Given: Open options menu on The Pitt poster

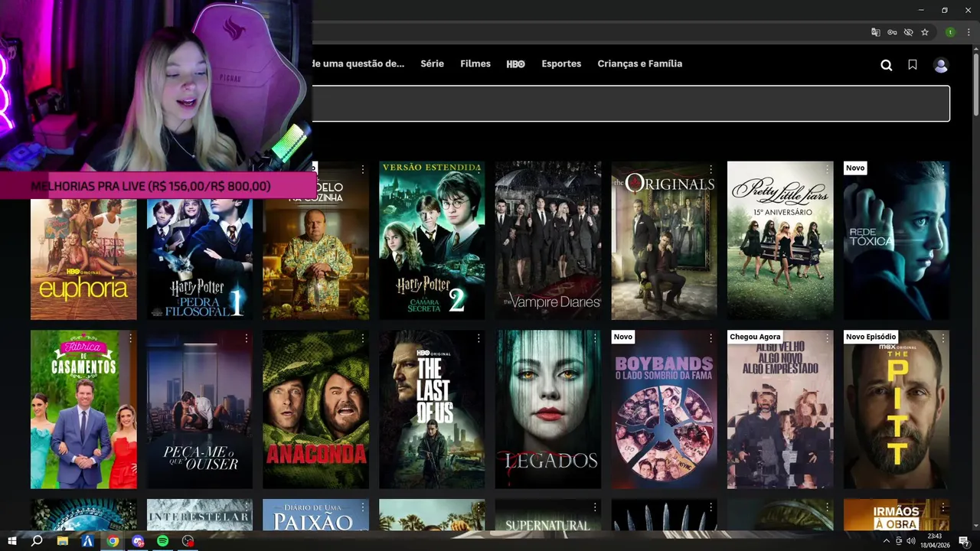Looking at the screenshot, I should tap(943, 338).
